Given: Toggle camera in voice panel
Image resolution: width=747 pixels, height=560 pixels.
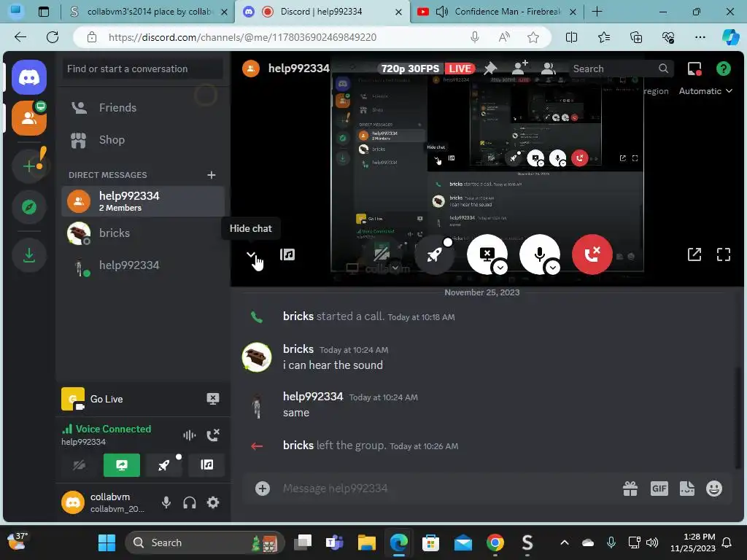Looking at the screenshot, I should [79, 464].
